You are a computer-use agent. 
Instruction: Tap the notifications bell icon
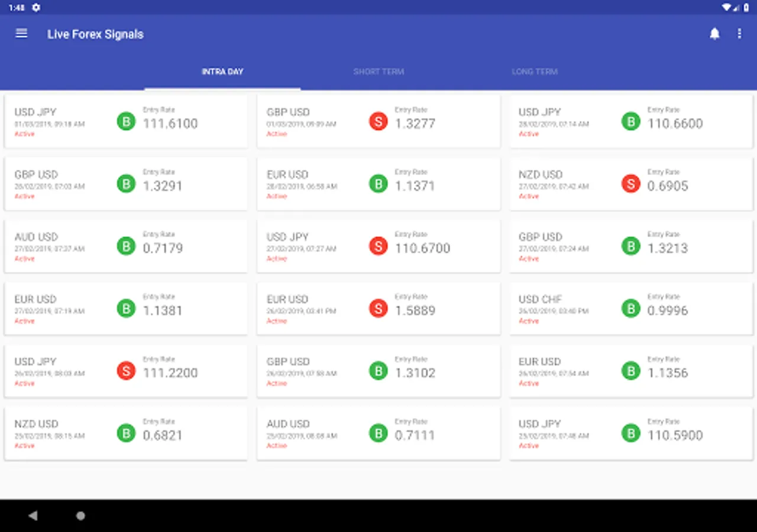[x=715, y=34]
